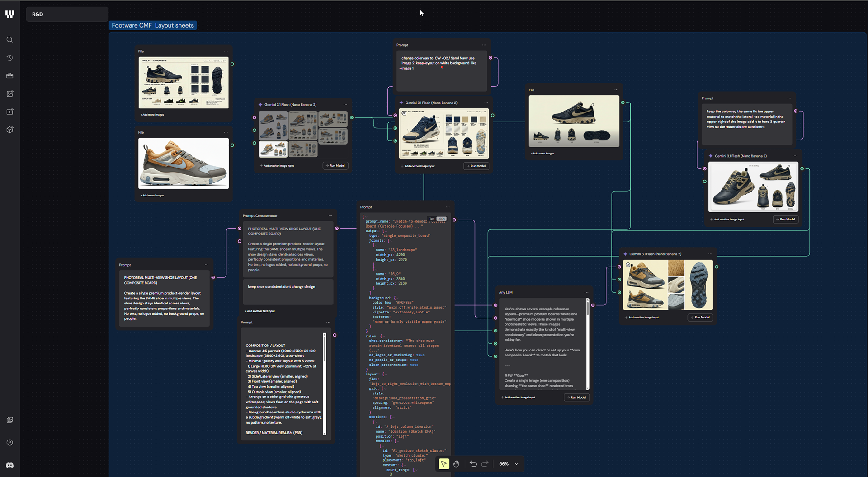Click the 'change colorway to CW-02' prompt text
The image size is (868, 477).
(439, 63)
